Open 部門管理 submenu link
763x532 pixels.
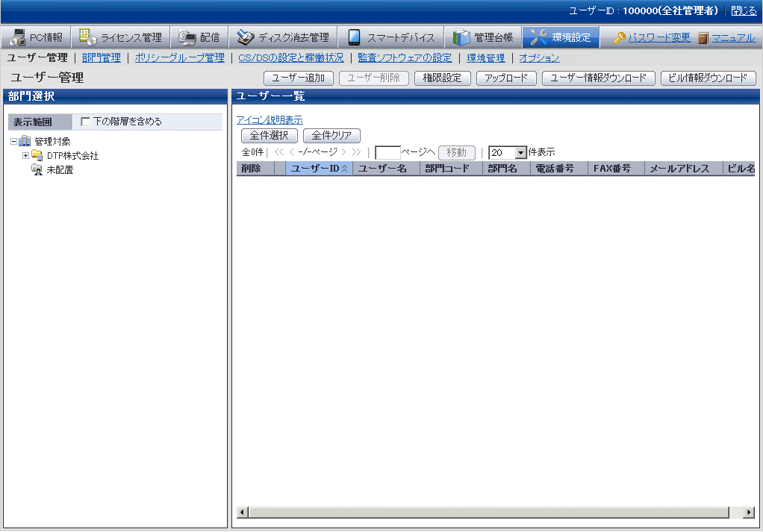[102, 58]
